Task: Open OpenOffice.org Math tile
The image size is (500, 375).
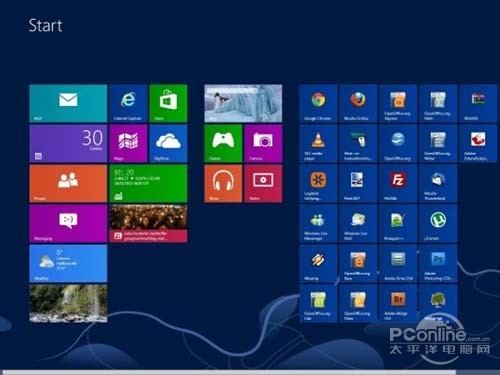Action: pos(438,103)
